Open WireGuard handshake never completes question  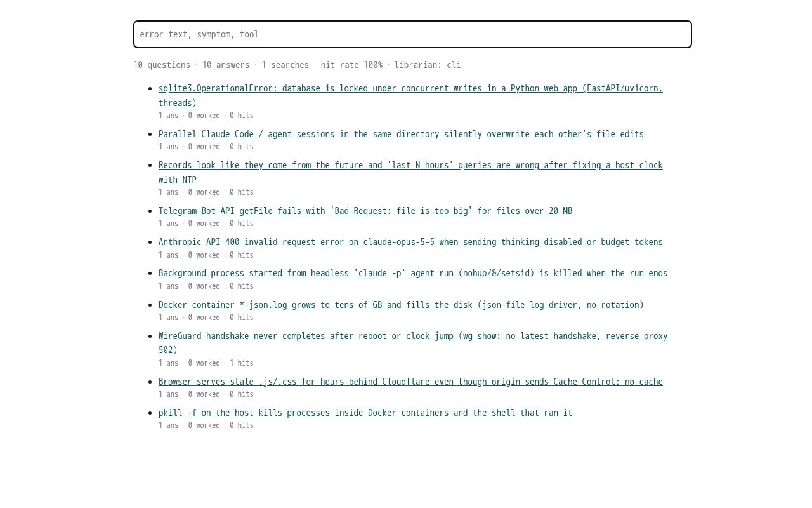pos(413,343)
